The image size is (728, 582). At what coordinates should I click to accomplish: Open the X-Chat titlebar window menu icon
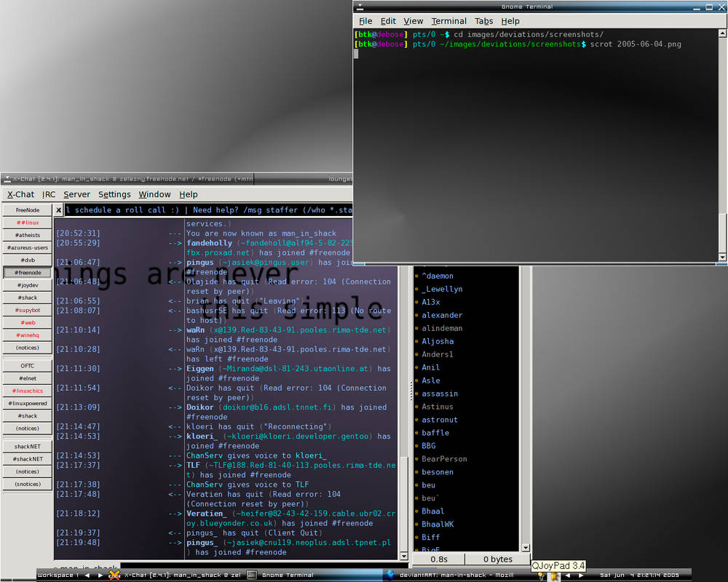pyautogui.click(x=7, y=179)
